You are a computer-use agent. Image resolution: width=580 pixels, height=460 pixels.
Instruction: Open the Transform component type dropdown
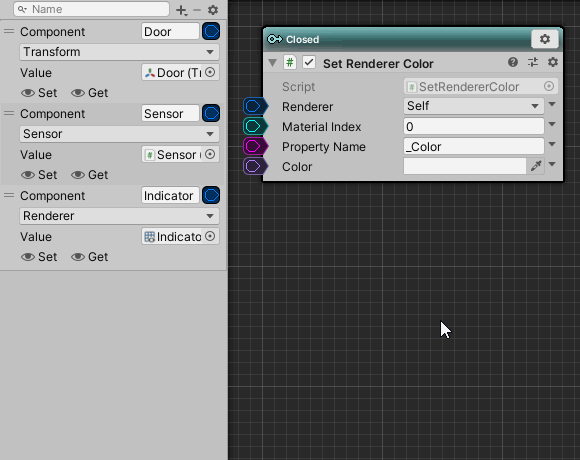coord(119,52)
